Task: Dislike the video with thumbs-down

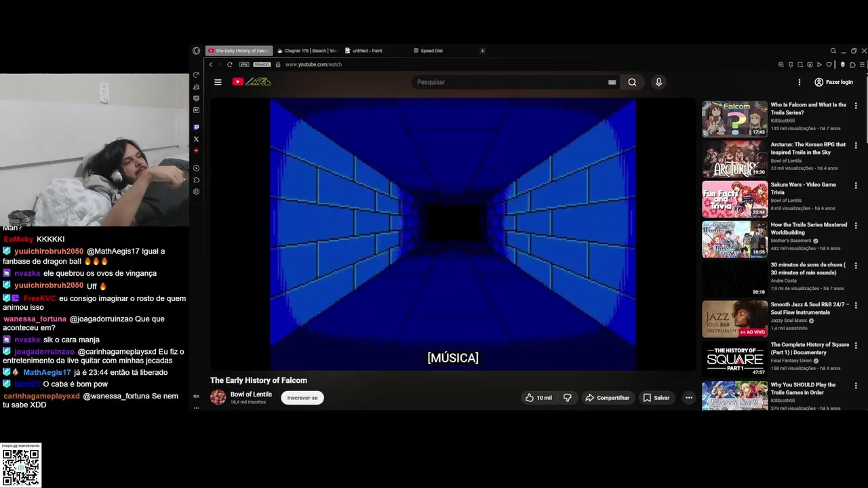Action: (568, 398)
